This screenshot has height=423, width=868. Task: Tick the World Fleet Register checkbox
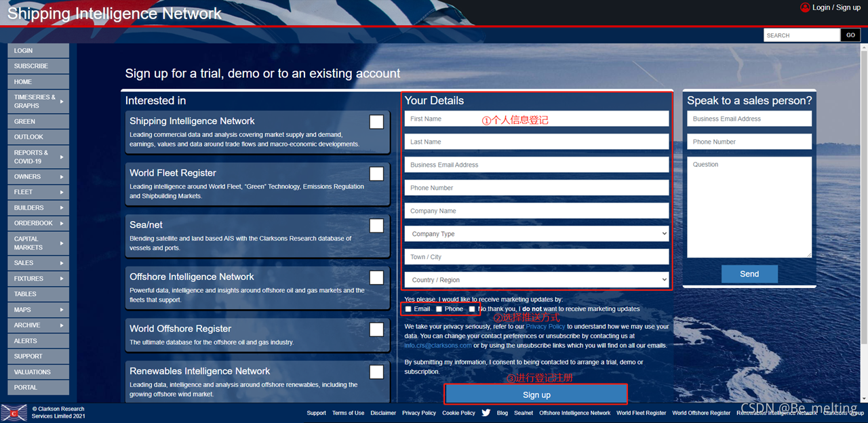coord(376,174)
